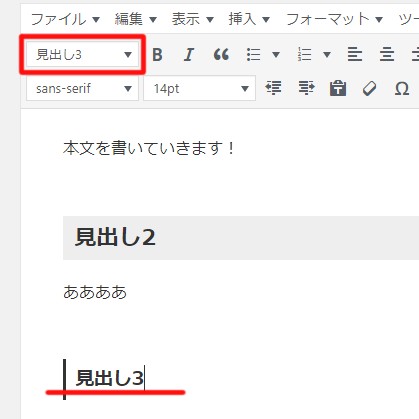The image size is (419, 419).
Task: Apply bulleted list
Action: 254,54
